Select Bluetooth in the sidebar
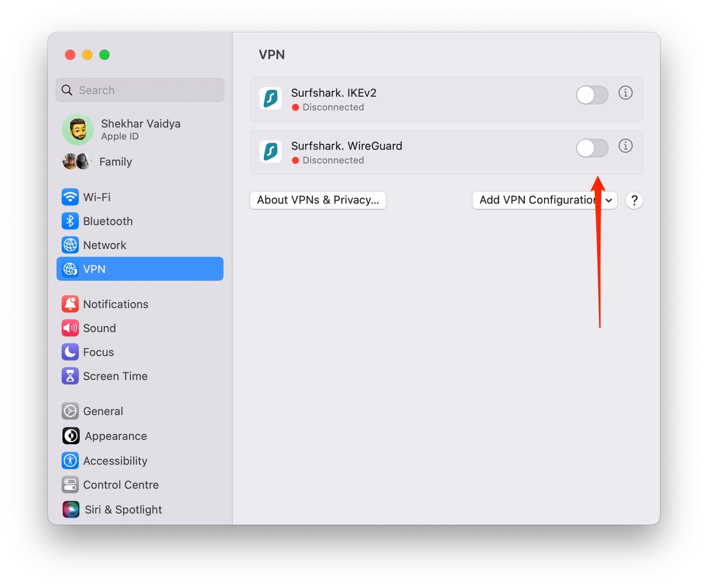Screen dimensions: 708x588 pos(140,221)
